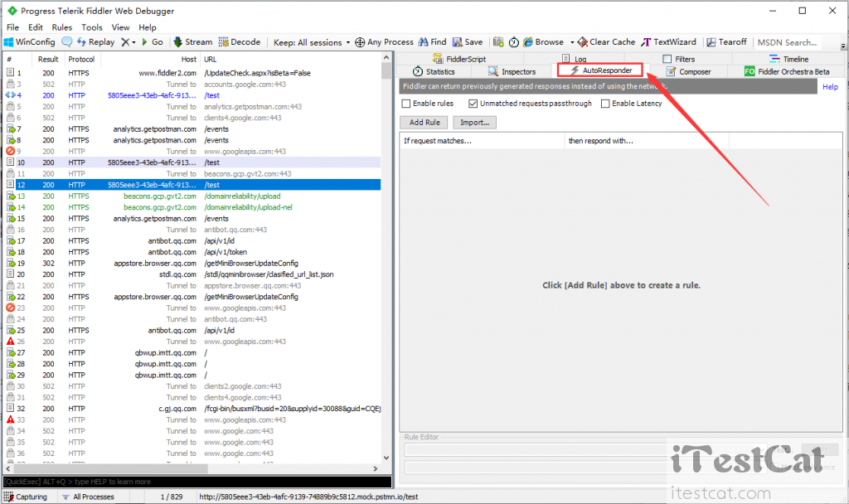The height and width of the screenshot is (504, 849).
Task: Open the Fiddler Orchestra Beta tab
Action: [x=787, y=71]
